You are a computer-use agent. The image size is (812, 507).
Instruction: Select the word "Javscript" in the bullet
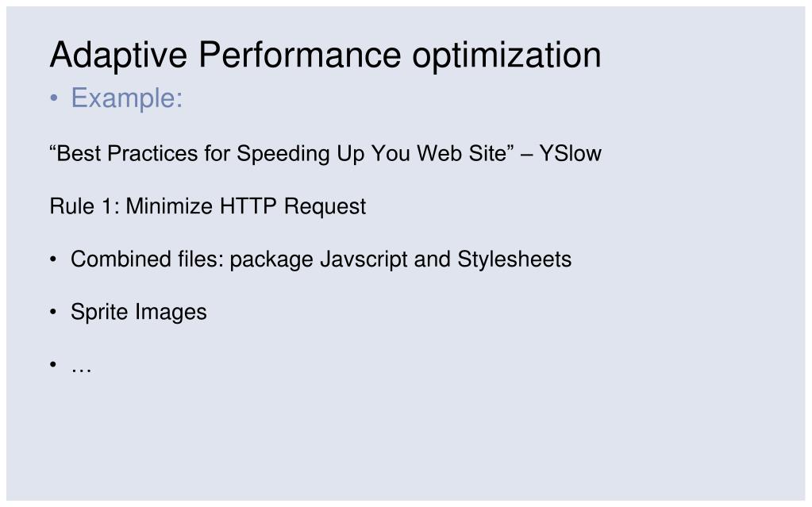(364, 259)
